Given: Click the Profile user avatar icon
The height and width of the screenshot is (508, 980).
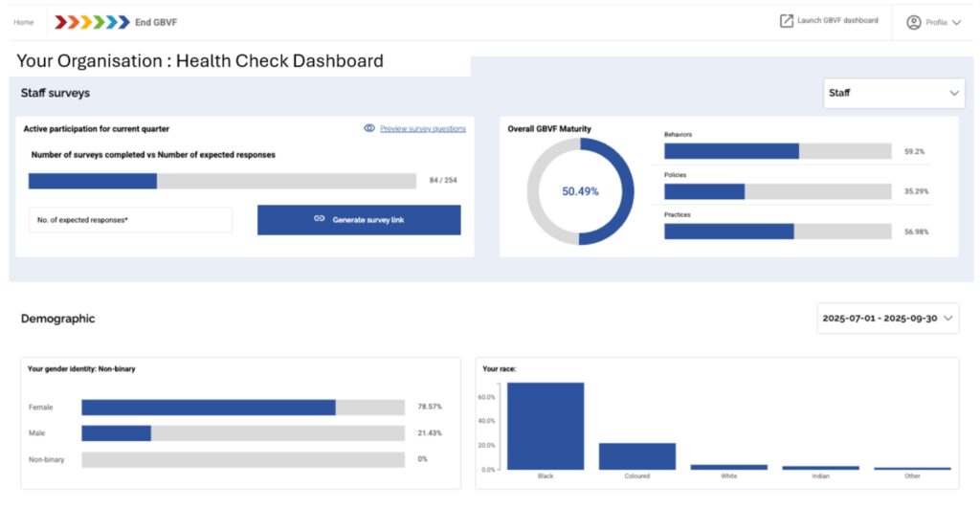Looking at the screenshot, I should tap(913, 22).
